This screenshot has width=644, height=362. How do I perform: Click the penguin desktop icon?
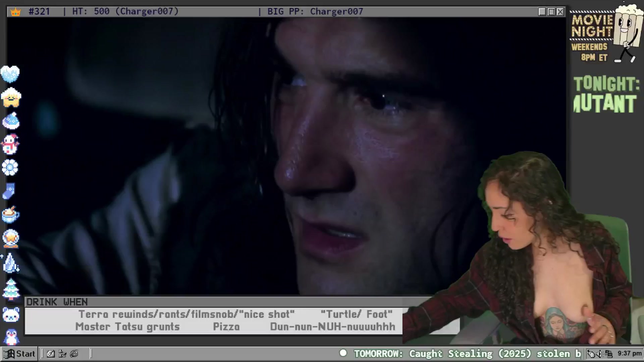coord(11,337)
